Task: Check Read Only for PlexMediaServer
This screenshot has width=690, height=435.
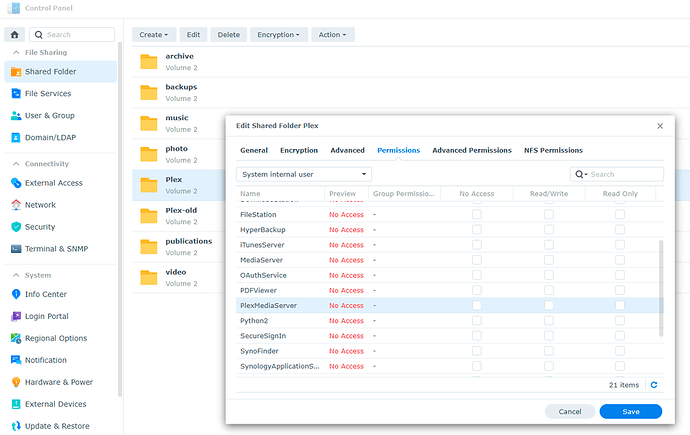Action: pos(620,305)
